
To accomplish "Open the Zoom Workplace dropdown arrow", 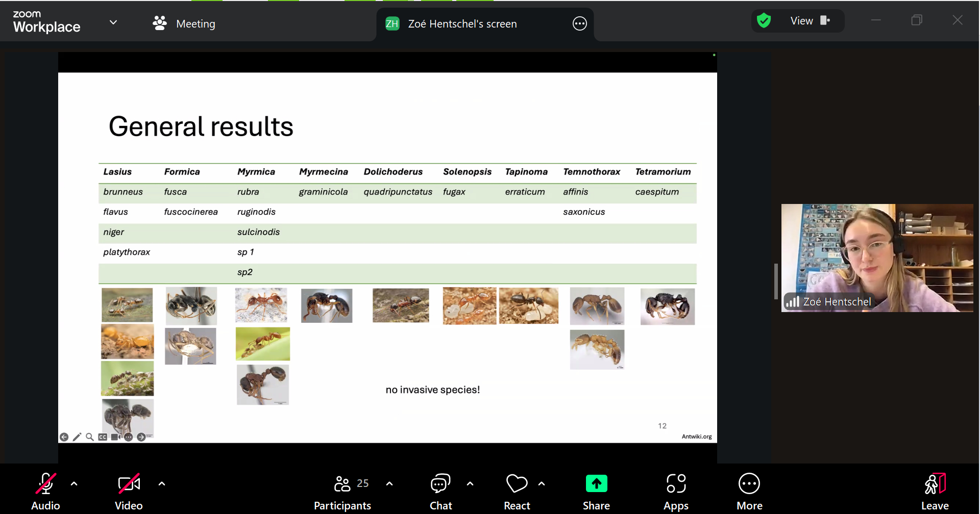I will [x=113, y=22].
